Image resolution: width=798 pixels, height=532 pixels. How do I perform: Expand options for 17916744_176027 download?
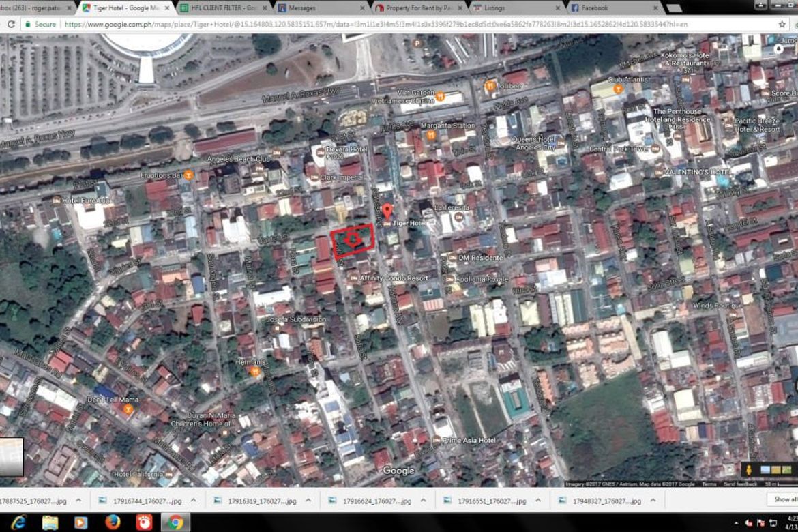(194, 501)
